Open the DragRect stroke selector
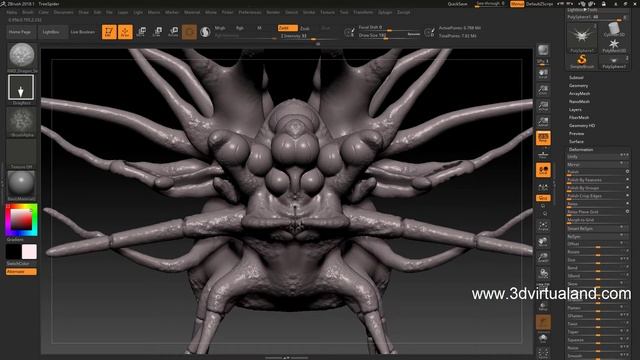The height and width of the screenshot is (360, 640). [21, 87]
